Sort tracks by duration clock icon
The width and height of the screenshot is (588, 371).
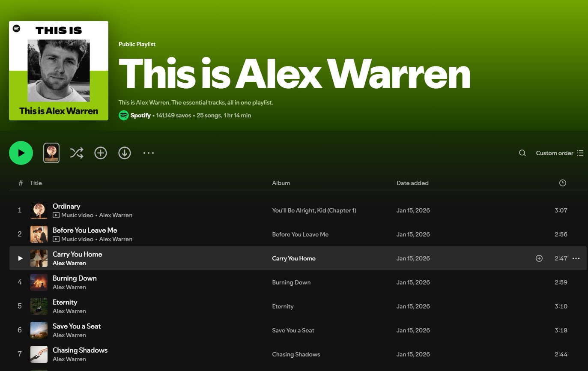563,183
